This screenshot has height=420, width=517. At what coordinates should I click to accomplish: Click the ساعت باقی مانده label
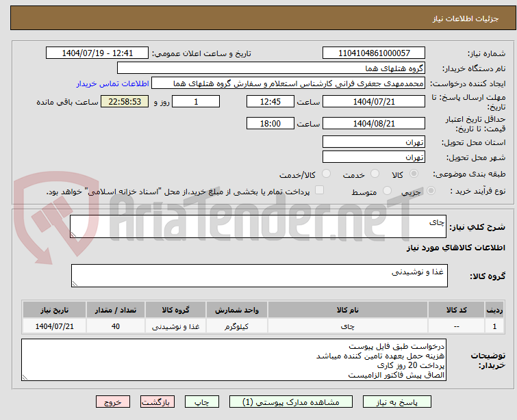67,102
